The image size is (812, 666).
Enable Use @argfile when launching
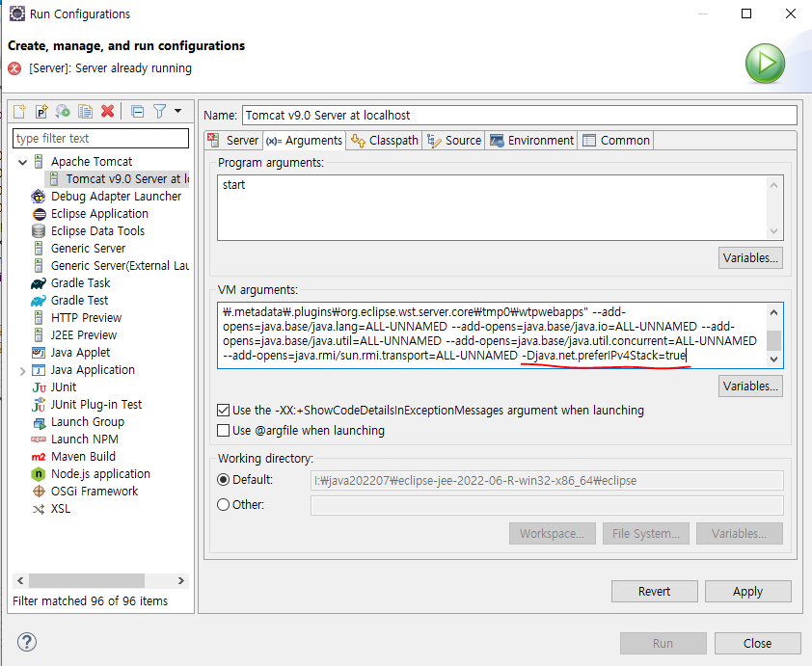point(223,431)
